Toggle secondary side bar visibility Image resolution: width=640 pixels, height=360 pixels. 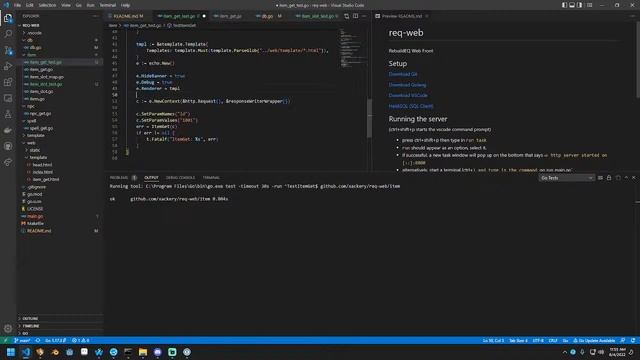click(x=580, y=5)
